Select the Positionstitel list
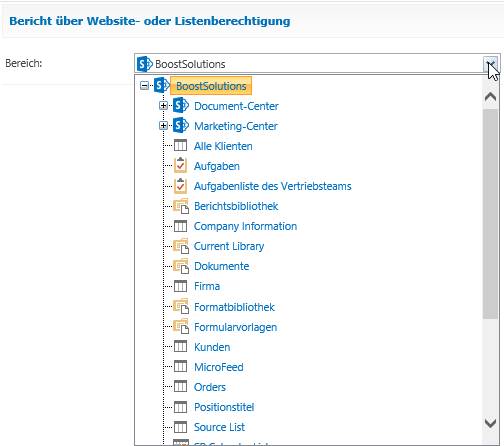The image size is (504, 446). (x=224, y=407)
